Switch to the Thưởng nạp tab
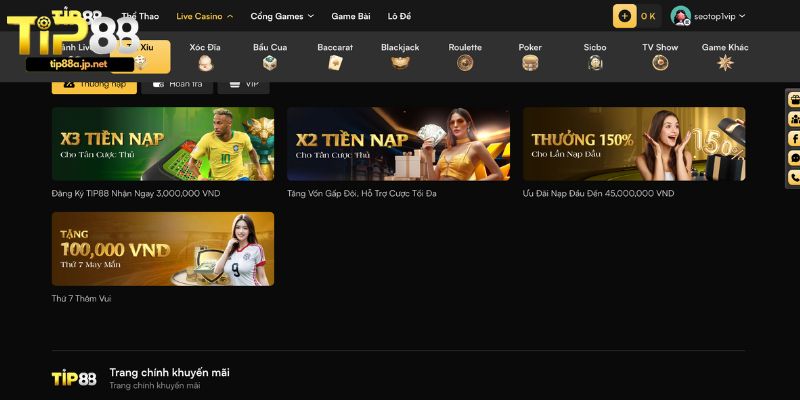Image resolution: width=800 pixels, height=400 pixels. coord(94,85)
